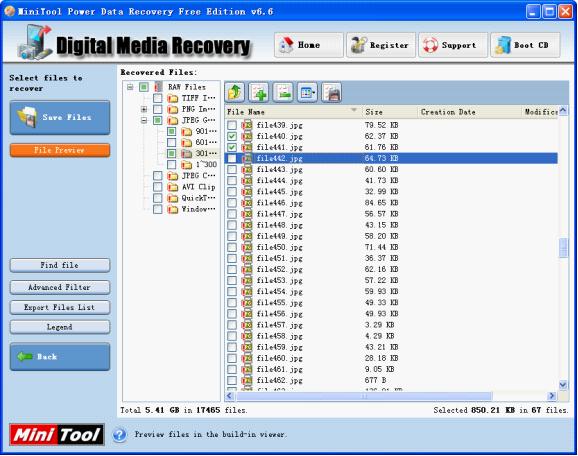The width and height of the screenshot is (578, 456).
Task: Click the add-file plus toolbar icon
Action: 259,92
